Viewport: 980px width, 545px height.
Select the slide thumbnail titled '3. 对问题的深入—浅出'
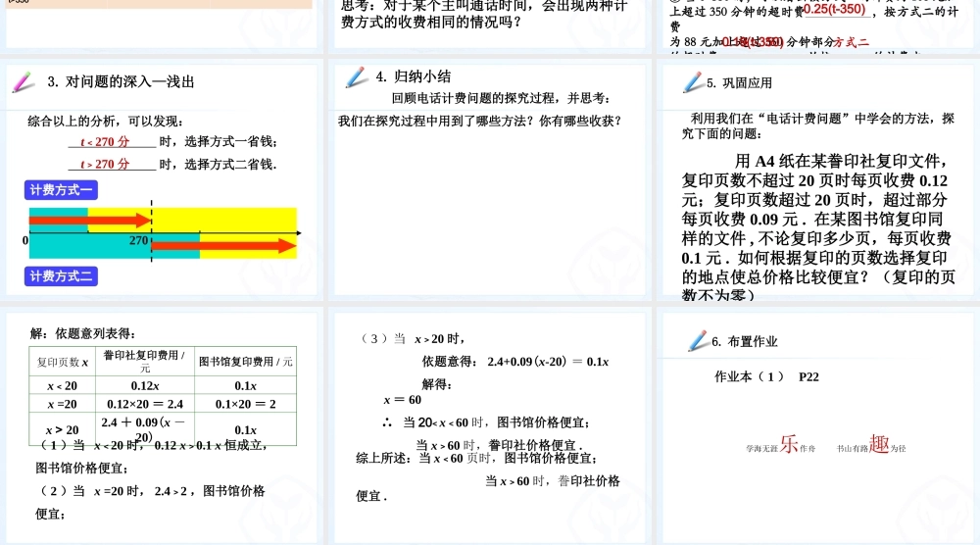162,178
